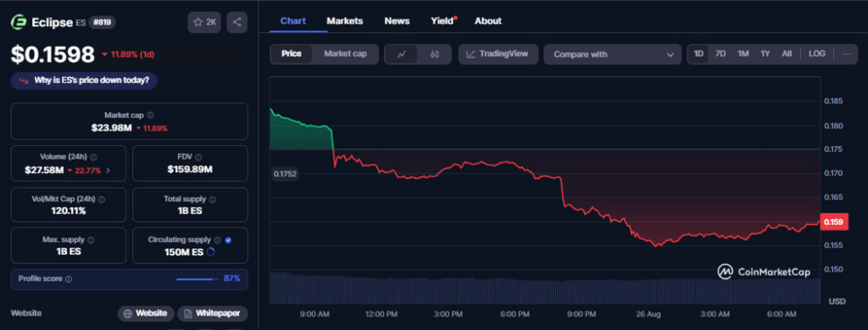Click the #819 rank badge
Viewport: 868px width, 330px height.
[102, 22]
